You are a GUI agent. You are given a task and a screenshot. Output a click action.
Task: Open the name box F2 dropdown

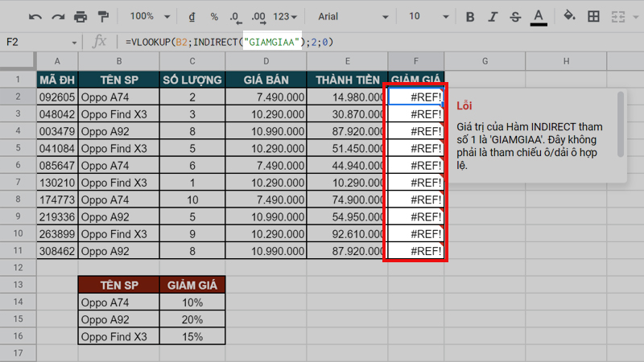74,43
